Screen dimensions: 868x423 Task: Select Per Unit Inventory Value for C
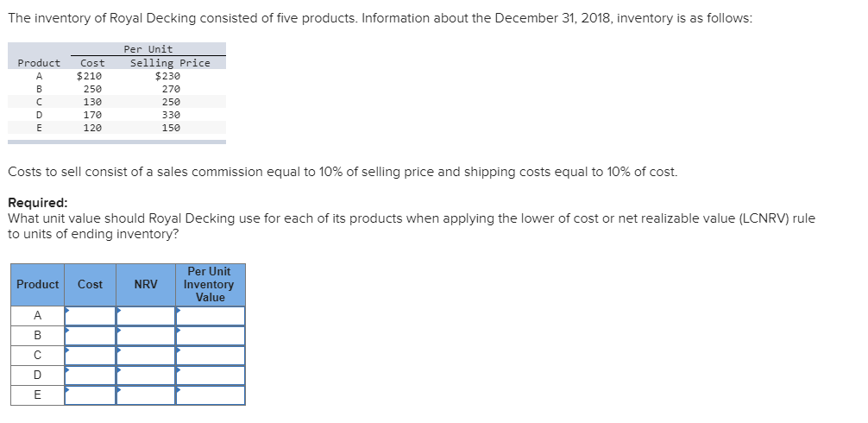[211, 356]
